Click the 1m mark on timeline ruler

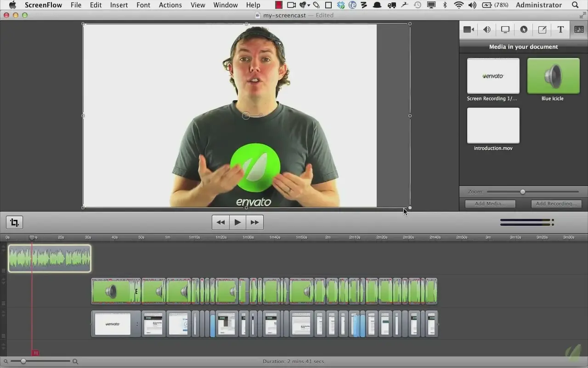tap(168, 237)
